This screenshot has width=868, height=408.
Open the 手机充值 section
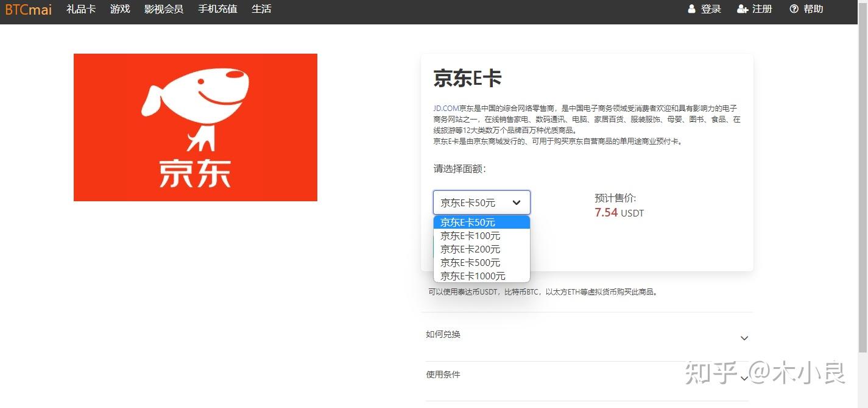217,9
